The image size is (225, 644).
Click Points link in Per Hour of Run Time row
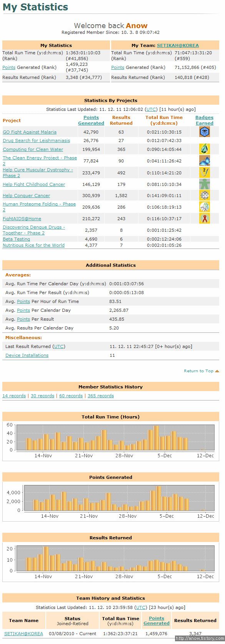click(23, 301)
